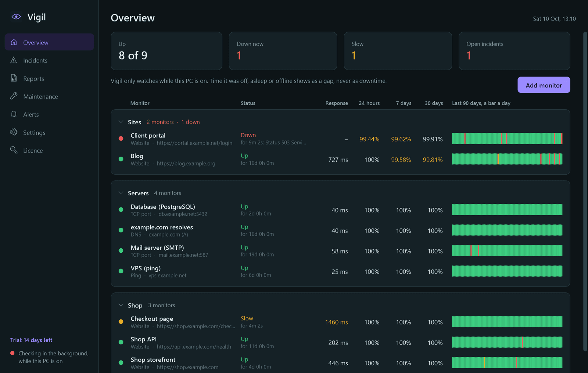Viewport: 588px width, 373px height.
Task: Click the Settings gear icon
Action: [14, 132]
